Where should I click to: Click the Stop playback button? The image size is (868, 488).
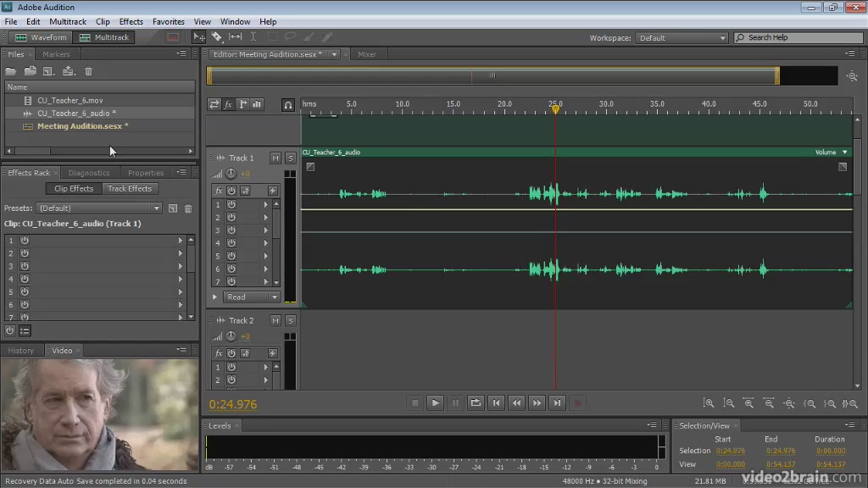click(x=415, y=403)
